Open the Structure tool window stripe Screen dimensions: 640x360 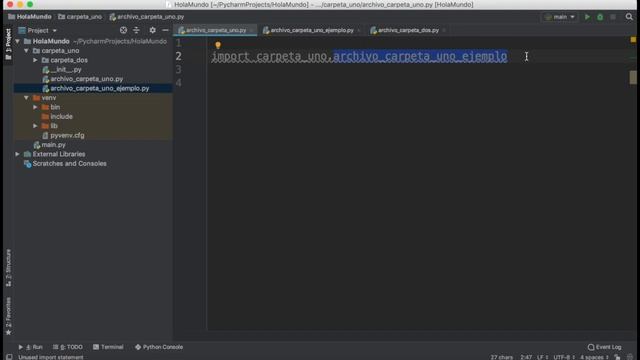(8, 267)
